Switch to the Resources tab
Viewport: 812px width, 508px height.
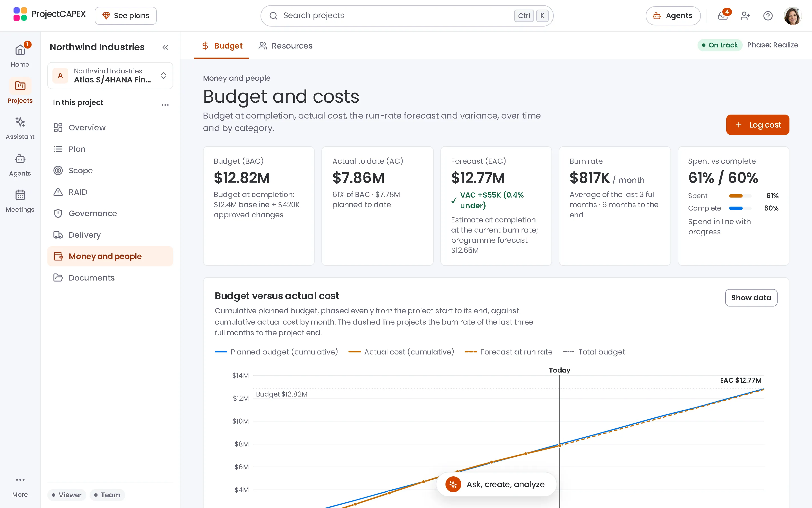(286, 46)
